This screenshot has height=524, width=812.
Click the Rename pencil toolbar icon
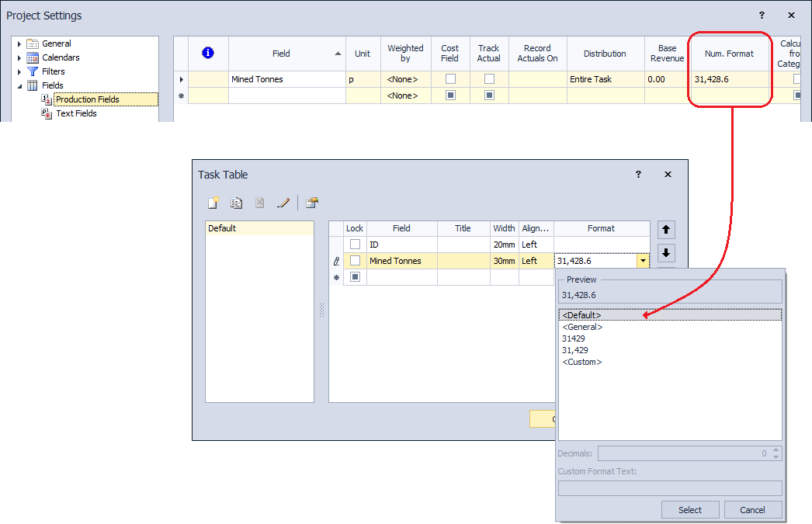pyautogui.click(x=283, y=203)
